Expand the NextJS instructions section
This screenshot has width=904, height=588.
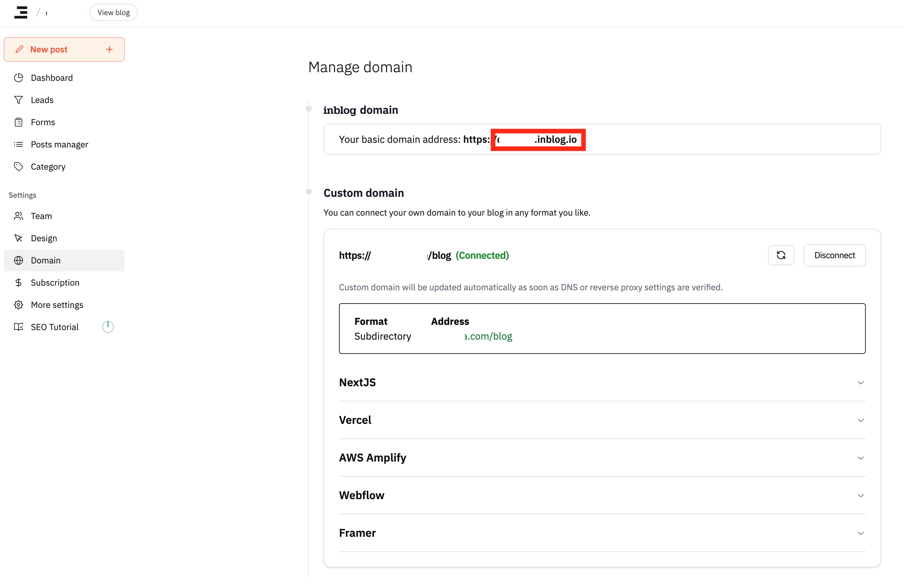click(x=860, y=383)
